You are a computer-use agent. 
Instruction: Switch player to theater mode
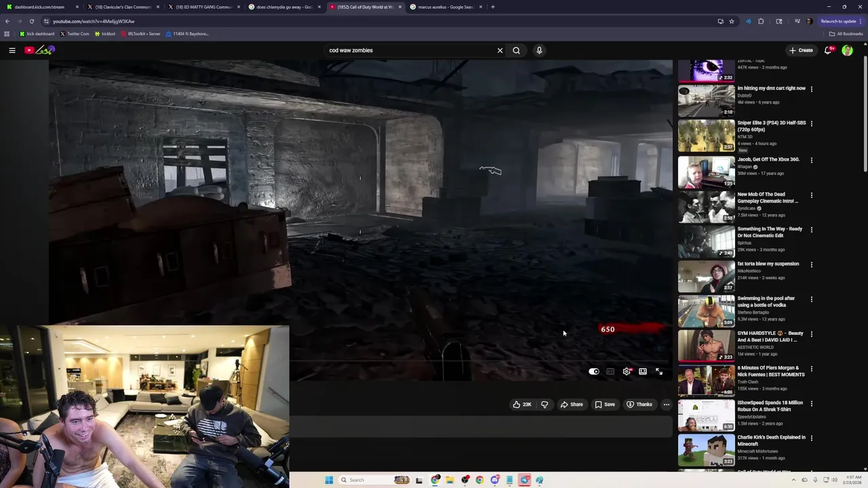pyautogui.click(x=643, y=371)
